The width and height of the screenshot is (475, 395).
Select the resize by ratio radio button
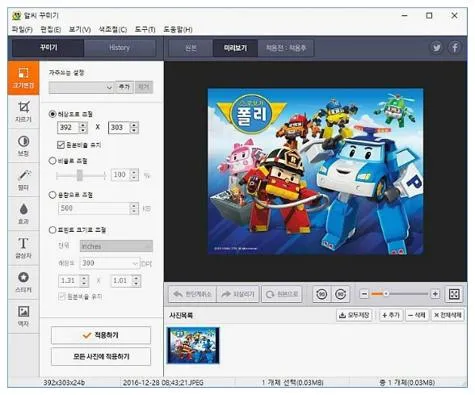click(52, 161)
